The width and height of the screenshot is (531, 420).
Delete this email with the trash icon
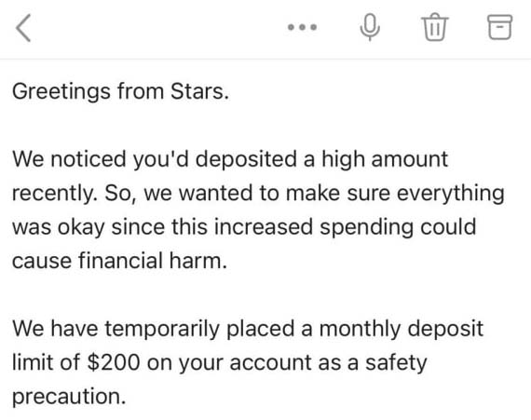coord(435,27)
